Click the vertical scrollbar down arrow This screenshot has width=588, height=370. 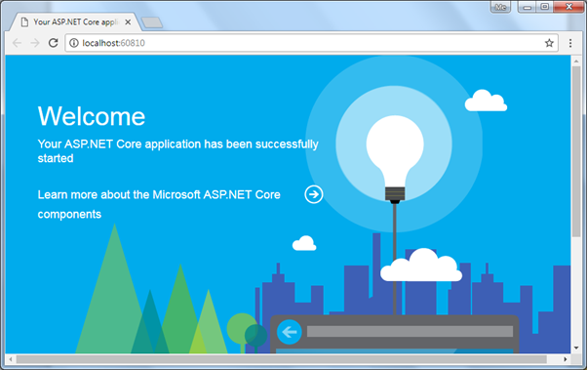coord(576,348)
